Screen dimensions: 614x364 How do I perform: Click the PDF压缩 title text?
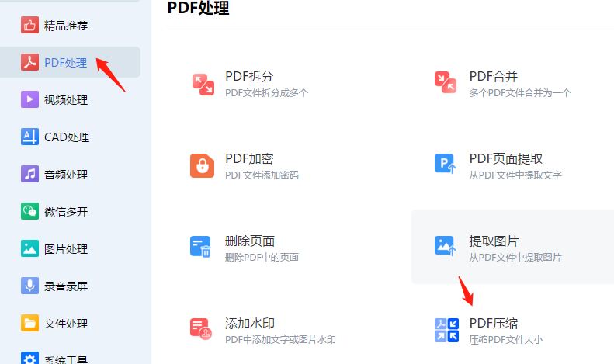pos(494,324)
